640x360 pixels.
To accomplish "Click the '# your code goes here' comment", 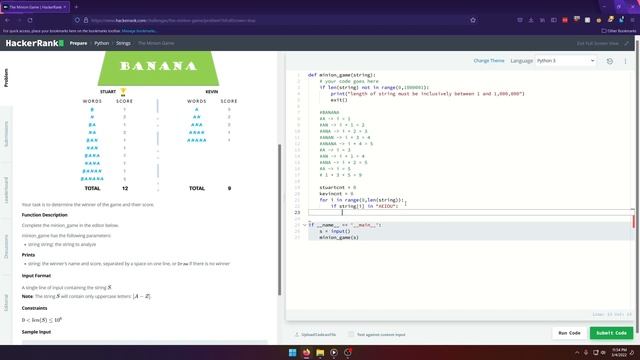I will pos(349,81).
